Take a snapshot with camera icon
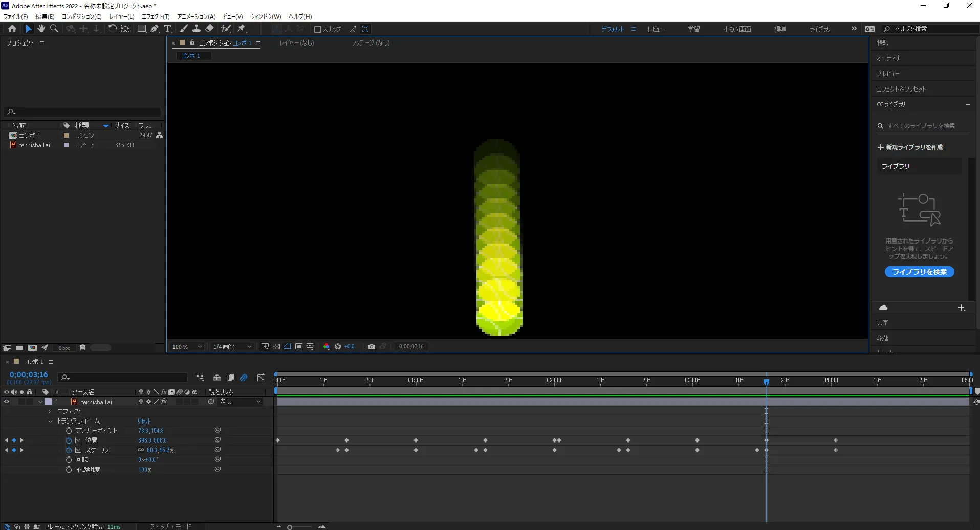This screenshot has height=530, width=980. coord(372,347)
